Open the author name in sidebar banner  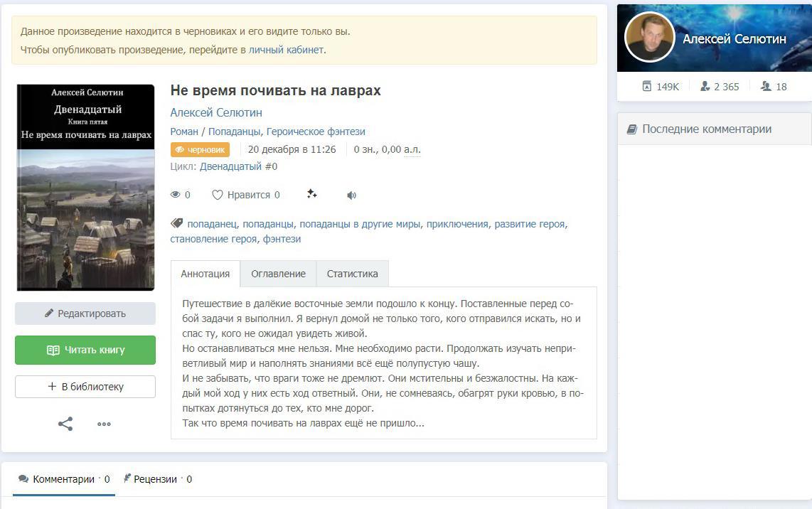[x=734, y=39]
